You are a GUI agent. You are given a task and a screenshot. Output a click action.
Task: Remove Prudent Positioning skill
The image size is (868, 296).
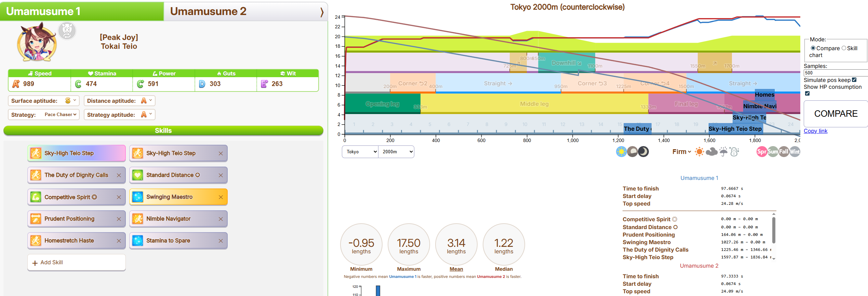(119, 219)
